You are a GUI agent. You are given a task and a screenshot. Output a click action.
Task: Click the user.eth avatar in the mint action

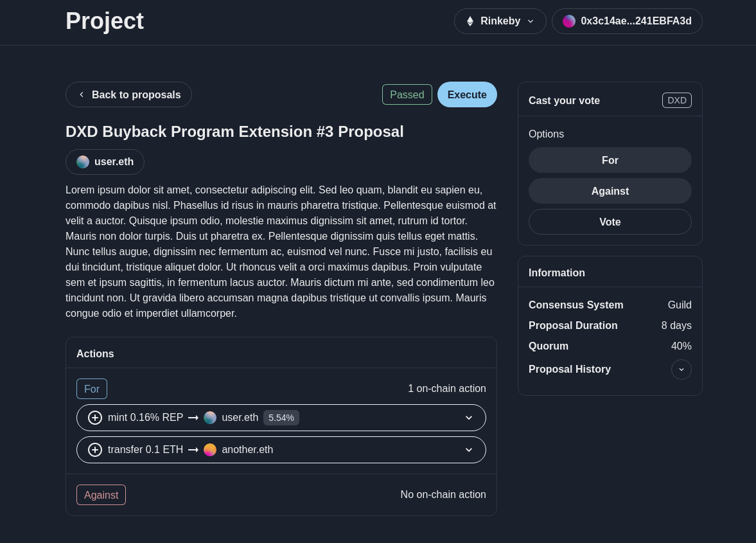[210, 418]
